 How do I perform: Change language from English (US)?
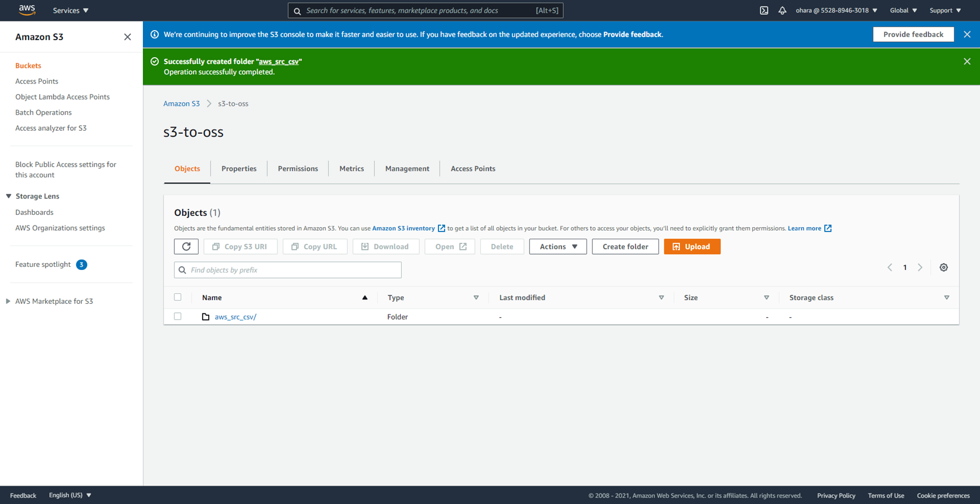click(x=70, y=495)
